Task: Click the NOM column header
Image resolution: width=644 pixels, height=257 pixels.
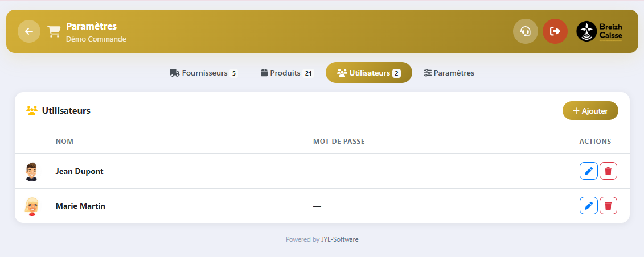Action: [64, 141]
